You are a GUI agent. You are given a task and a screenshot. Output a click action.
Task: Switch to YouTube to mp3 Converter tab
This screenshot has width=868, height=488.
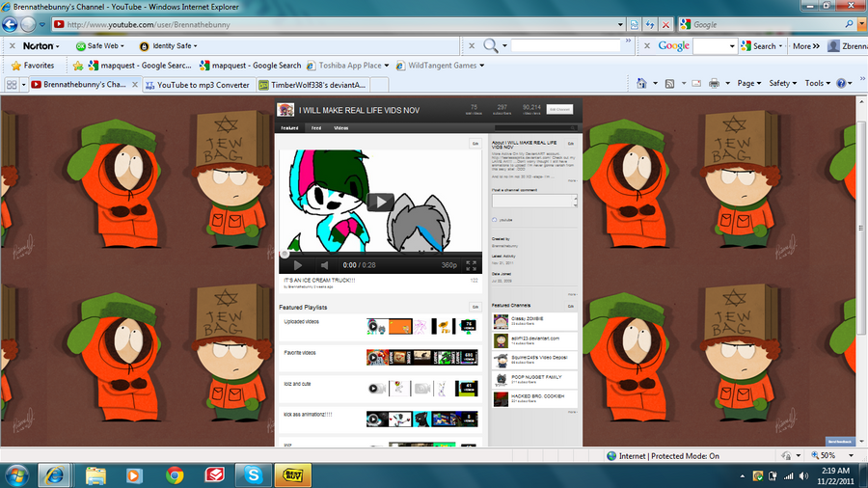point(197,85)
